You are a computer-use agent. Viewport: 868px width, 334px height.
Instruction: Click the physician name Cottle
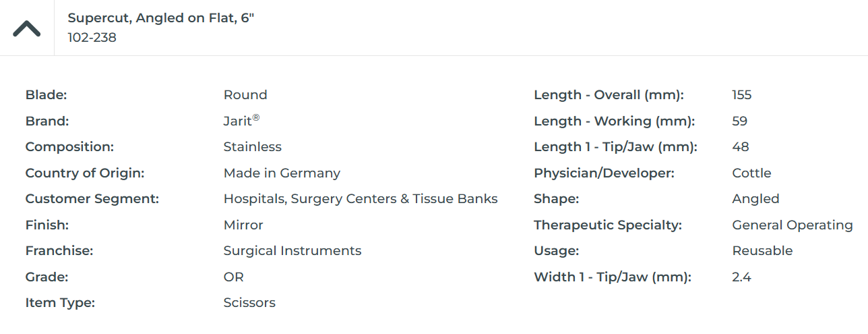tap(751, 173)
